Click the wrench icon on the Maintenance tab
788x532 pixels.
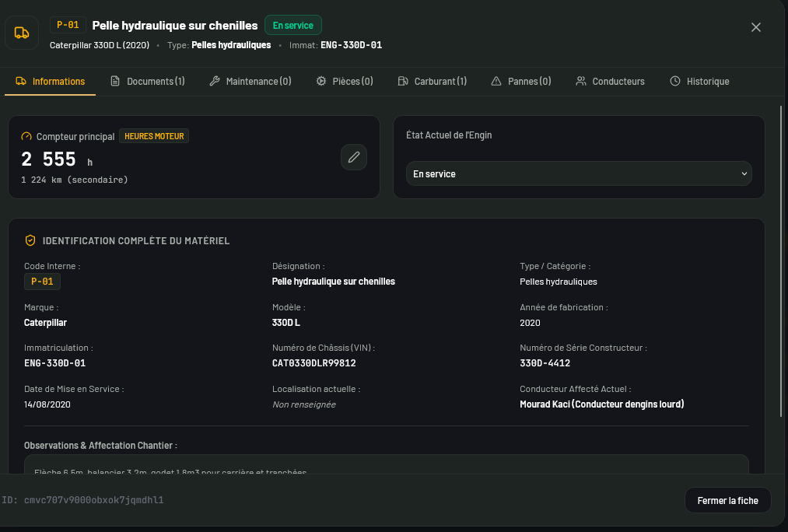[x=215, y=82]
